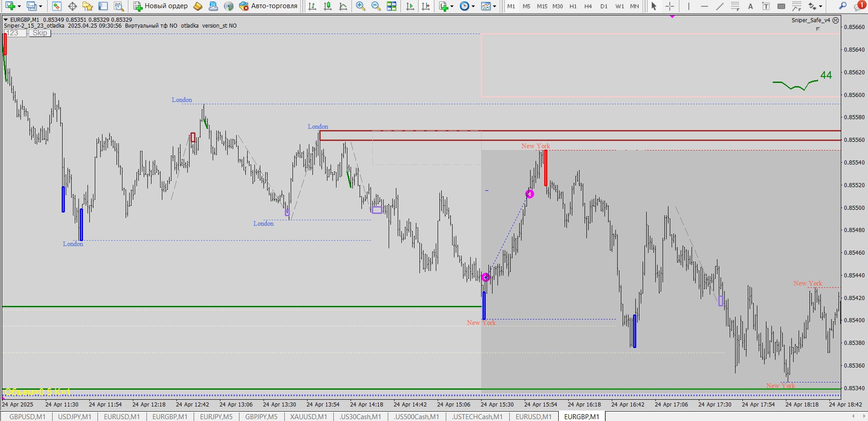Click the Новый ордер button
This screenshot has height=421, width=868.
(x=161, y=6)
